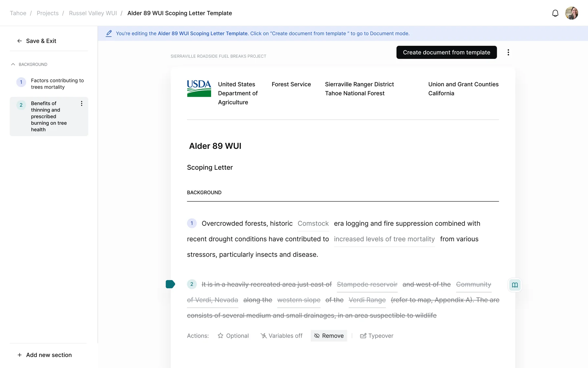Screen dimensions: 588x368
Task: Click the Comstock variable field
Action: tap(313, 224)
